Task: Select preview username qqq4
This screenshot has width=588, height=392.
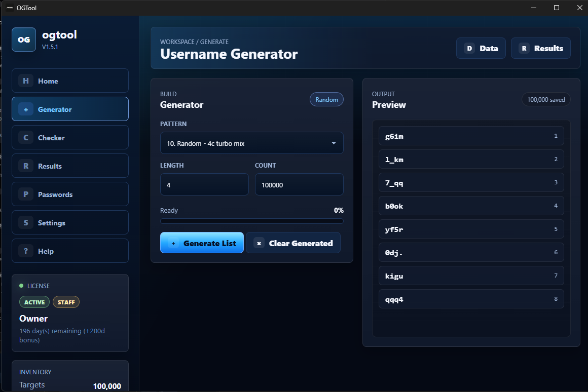Action: [x=471, y=299]
